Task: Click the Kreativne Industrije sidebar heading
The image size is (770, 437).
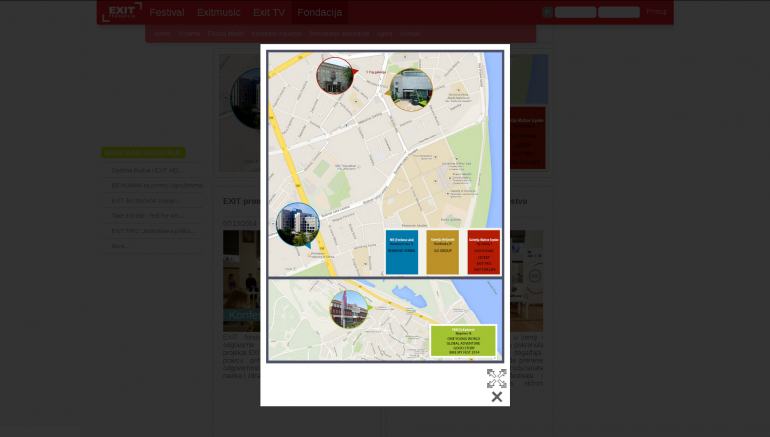Action: [x=143, y=153]
